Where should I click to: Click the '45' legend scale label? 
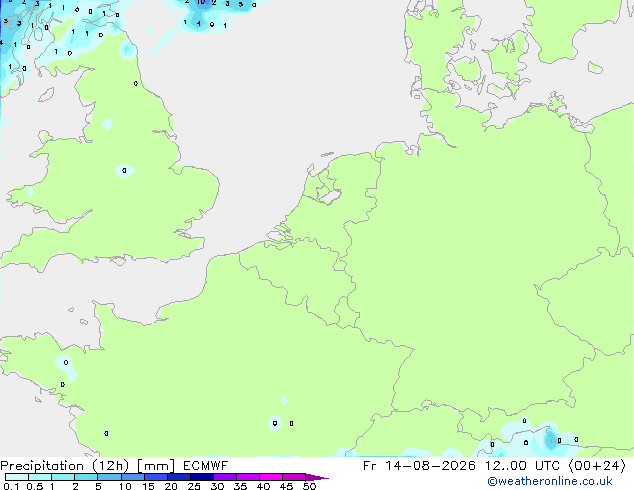click(287, 486)
